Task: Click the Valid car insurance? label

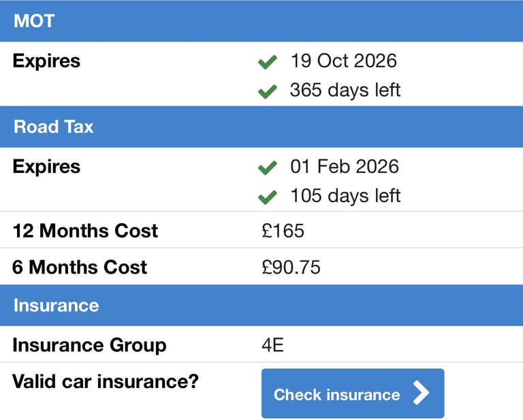Action: tap(105, 382)
